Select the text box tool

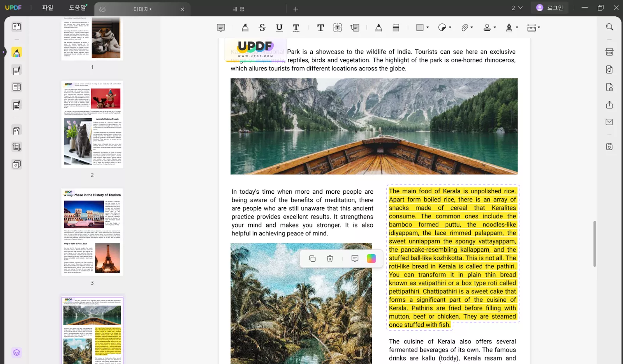pyautogui.click(x=338, y=28)
